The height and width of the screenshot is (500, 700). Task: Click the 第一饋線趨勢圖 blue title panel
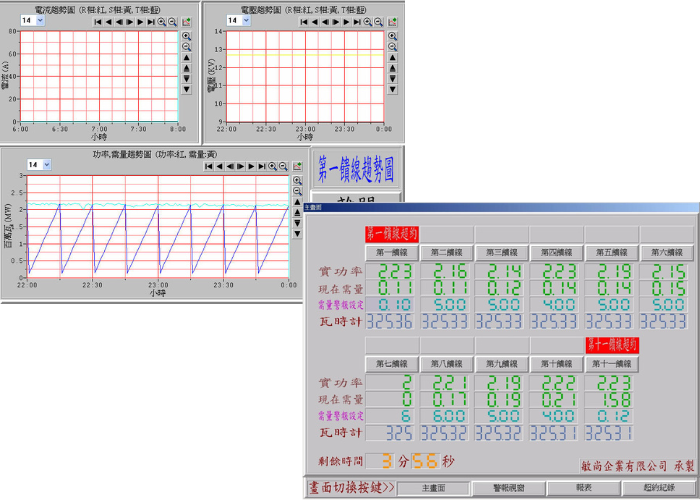(x=355, y=170)
